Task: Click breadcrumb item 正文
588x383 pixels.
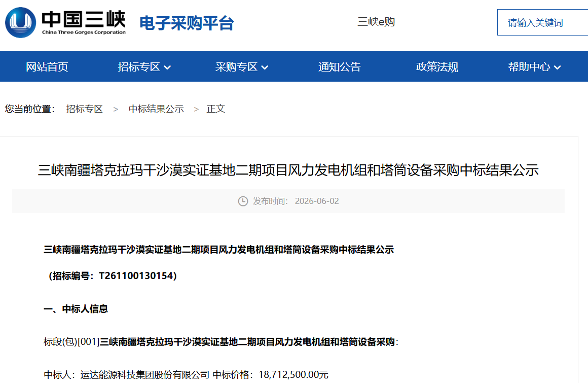Action: [215, 109]
